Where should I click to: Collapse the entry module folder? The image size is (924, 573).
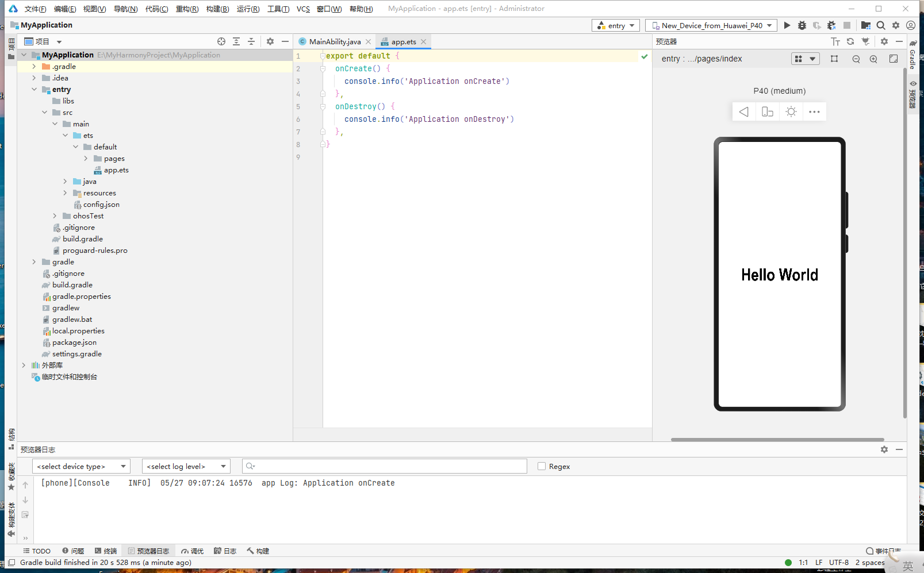click(x=34, y=90)
